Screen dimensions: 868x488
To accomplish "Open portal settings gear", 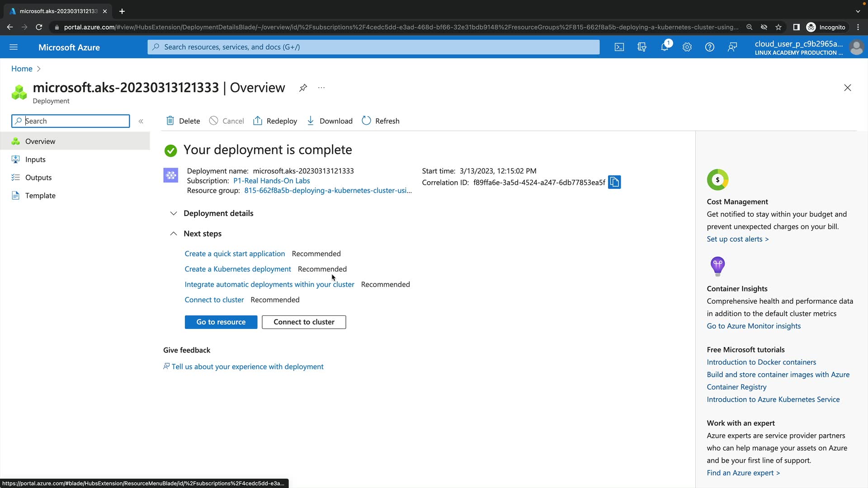I will 687,47.
